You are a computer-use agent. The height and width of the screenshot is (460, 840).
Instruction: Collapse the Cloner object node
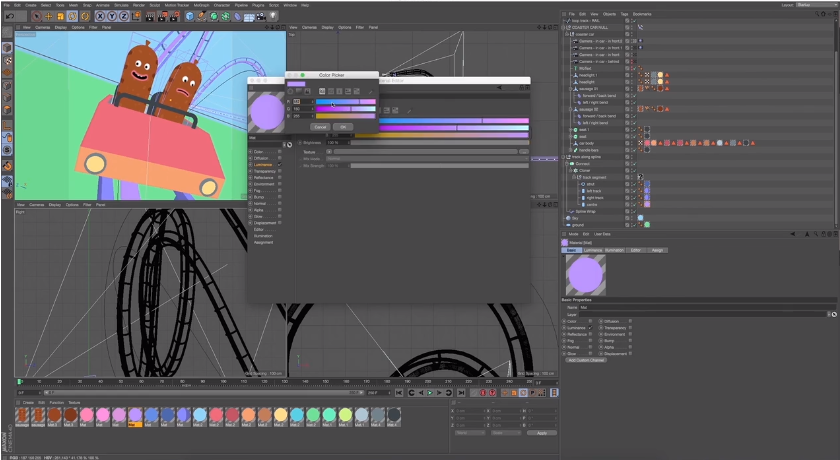pos(571,170)
